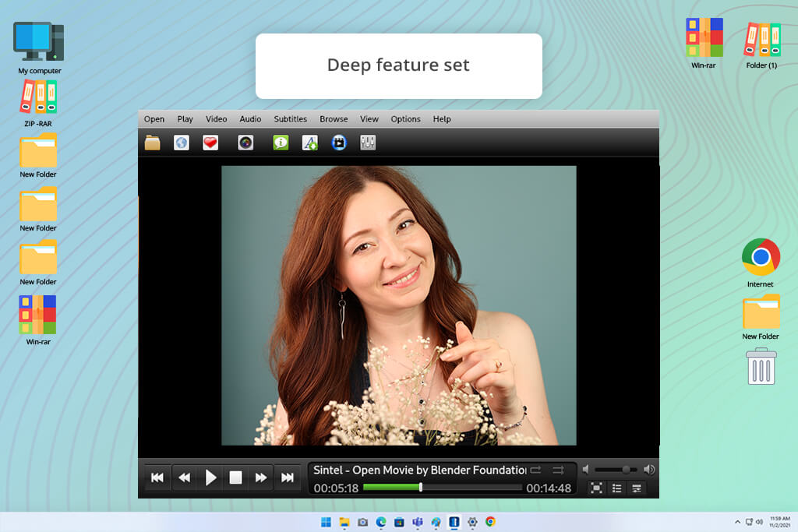Open the Audio menu

[250, 119]
